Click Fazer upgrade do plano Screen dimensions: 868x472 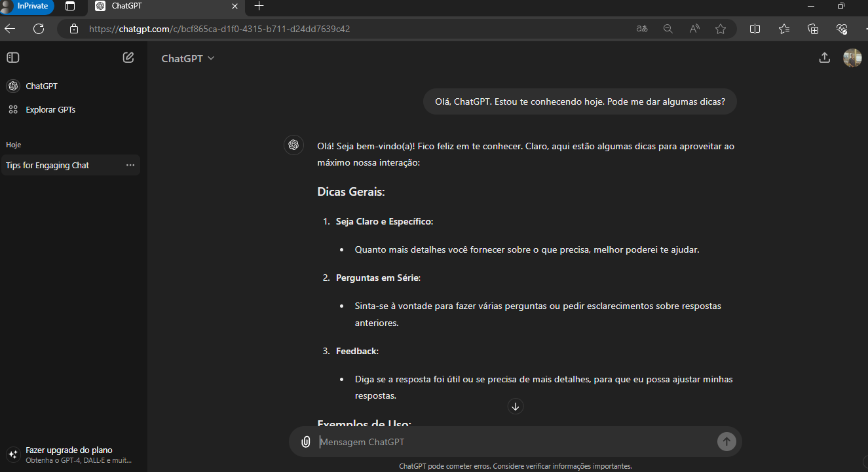point(69,450)
